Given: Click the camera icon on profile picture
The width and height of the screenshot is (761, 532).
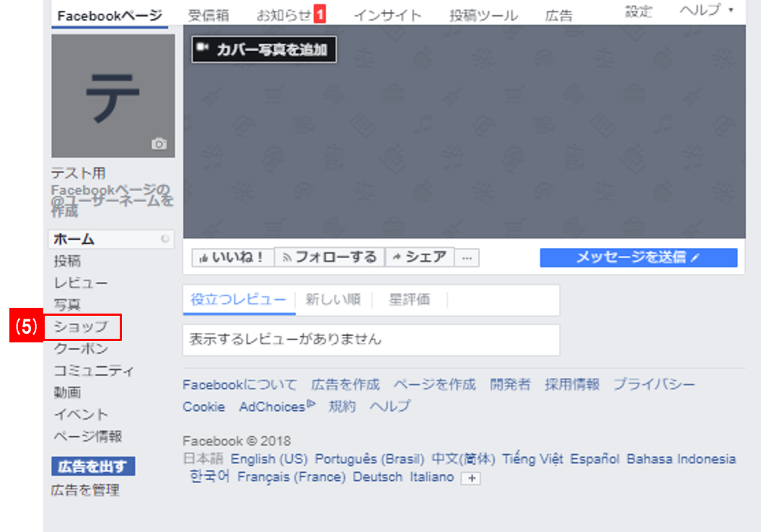Looking at the screenshot, I should (159, 144).
